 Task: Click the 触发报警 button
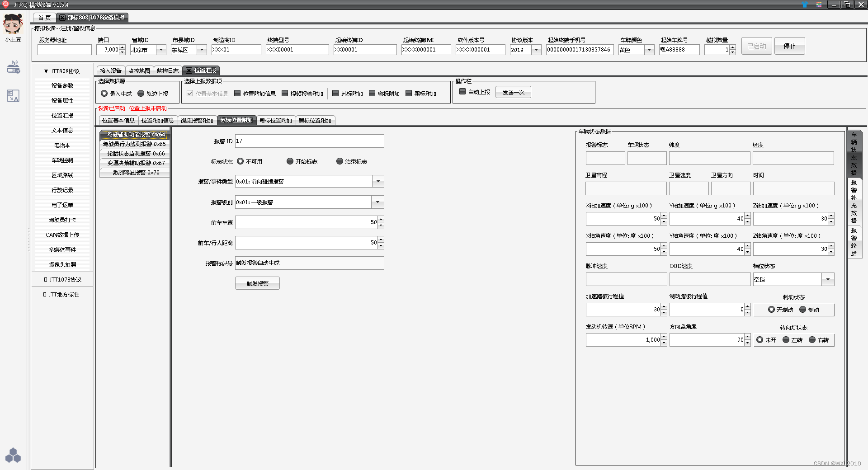(x=257, y=283)
